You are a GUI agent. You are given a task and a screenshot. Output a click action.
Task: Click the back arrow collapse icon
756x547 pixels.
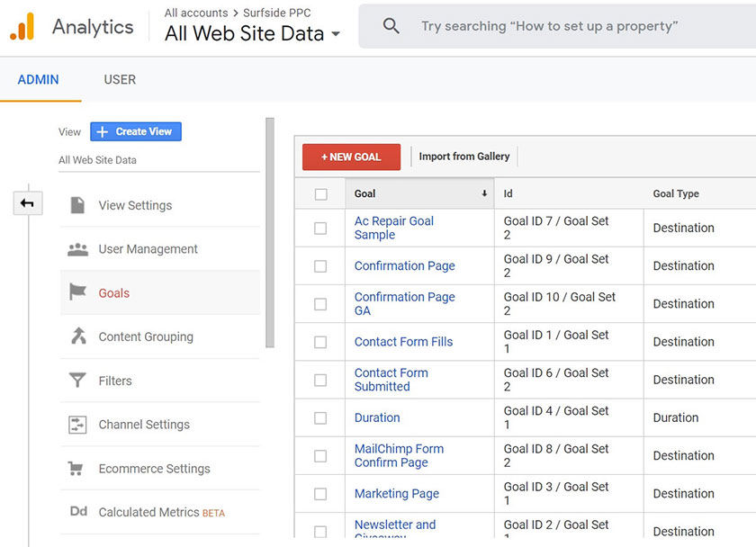coord(27,203)
